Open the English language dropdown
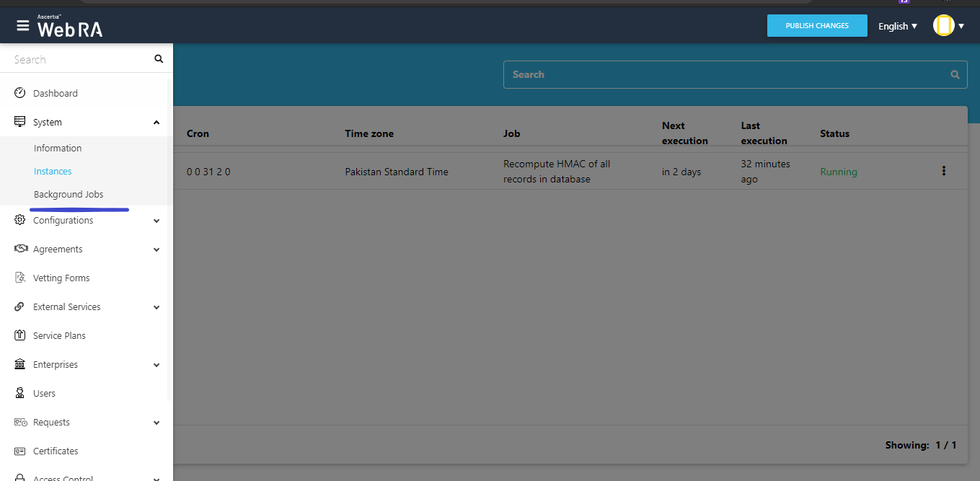The width and height of the screenshot is (980, 481). pyautogui.click(x=897, y=26)
